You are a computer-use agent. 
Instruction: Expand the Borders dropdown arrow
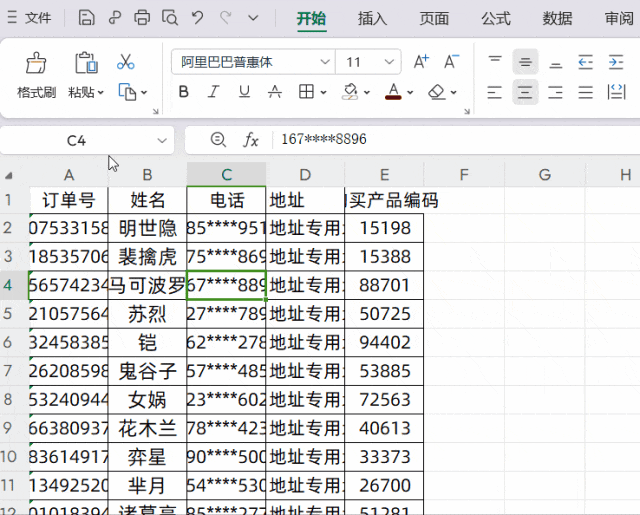(324, 93)
